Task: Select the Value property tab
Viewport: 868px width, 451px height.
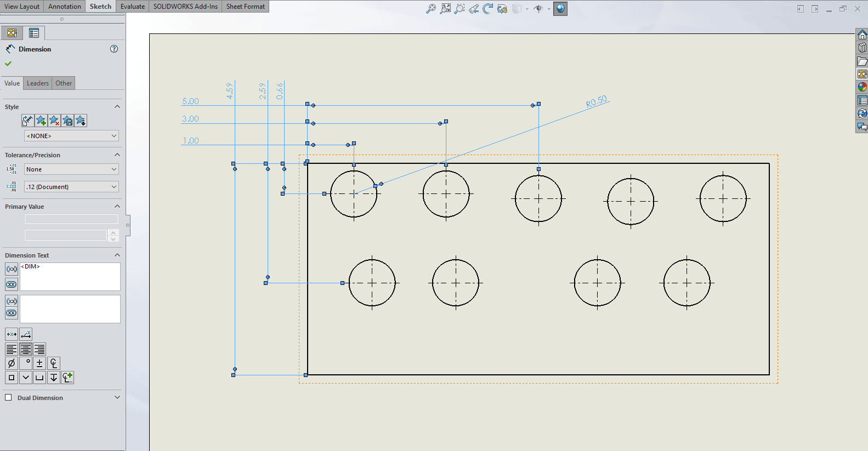Action: 12,83
